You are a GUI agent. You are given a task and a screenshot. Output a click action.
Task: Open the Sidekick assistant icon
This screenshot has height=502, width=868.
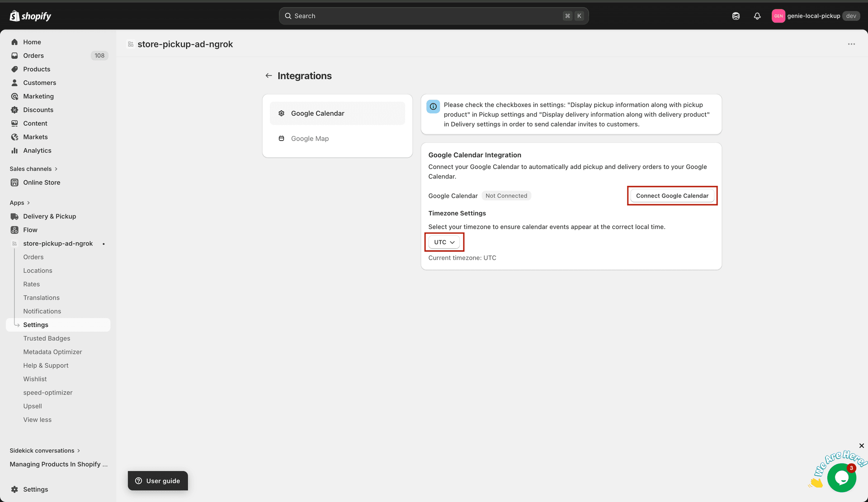coord(736,16)
